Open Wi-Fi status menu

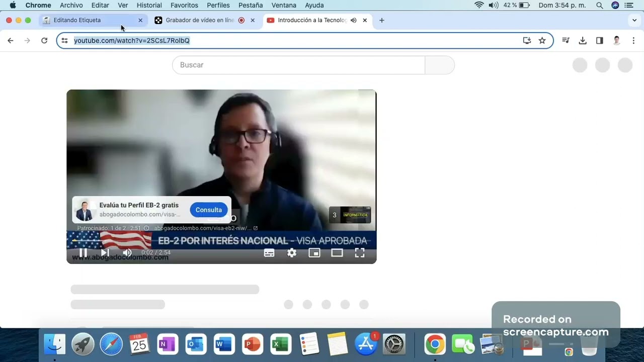tap(479, 5)
